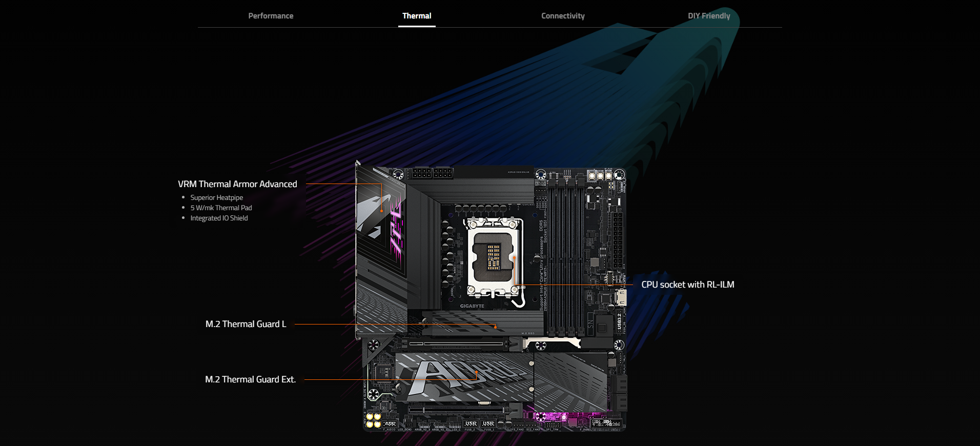Click the orange dot on M.2 Thermal Guard L heatsink

495,327
